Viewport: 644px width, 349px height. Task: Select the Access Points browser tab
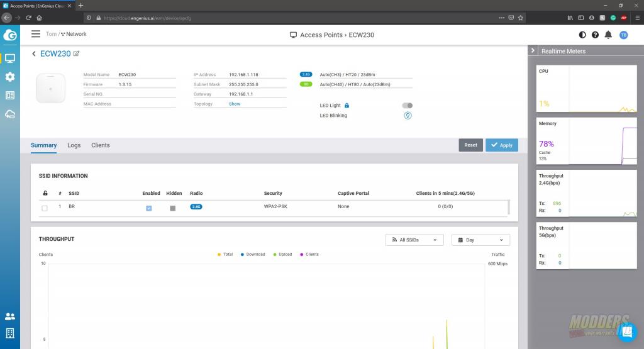(37, 6)
